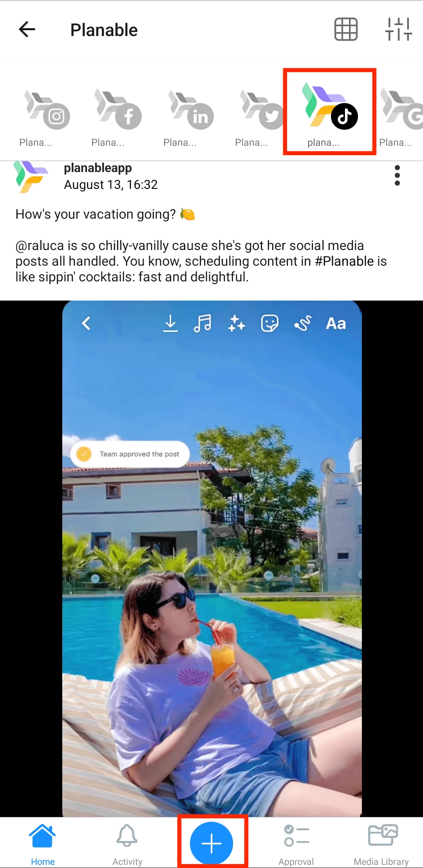Screen dimensions: 423x868
Task: Tap the planableapp profile avatar
Action: point(31,177)
